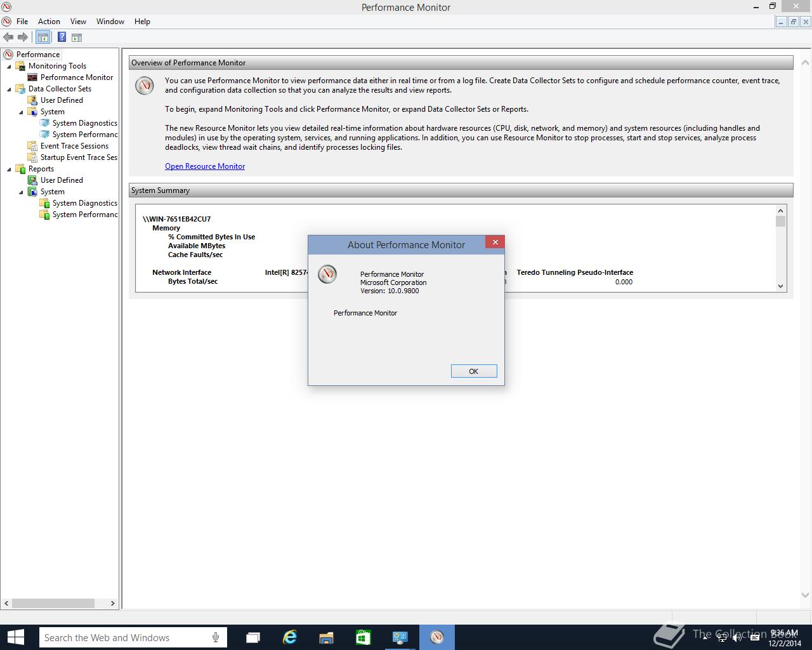Image resolution: width=812 pixels, height=650 pixels.
Task: Launch Internet Explorer from the taskbar
Action: 290,637
